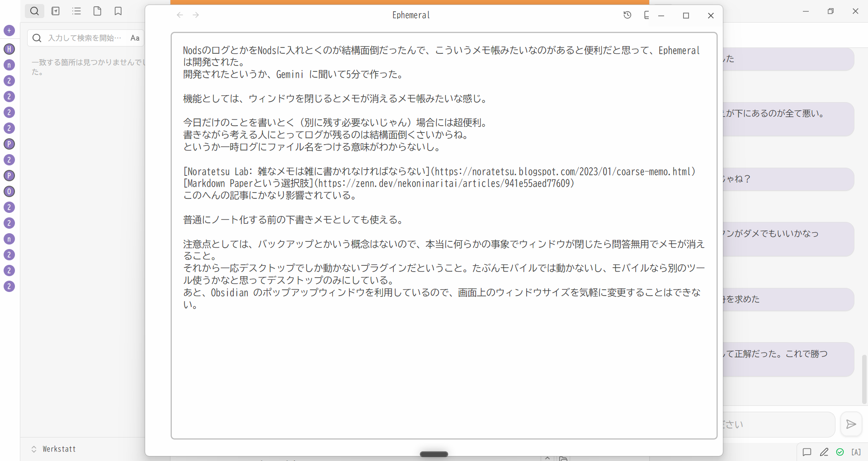Focus the "入力して検索を開始…" search field
This screenshot has height=461, width=868.
85,38
